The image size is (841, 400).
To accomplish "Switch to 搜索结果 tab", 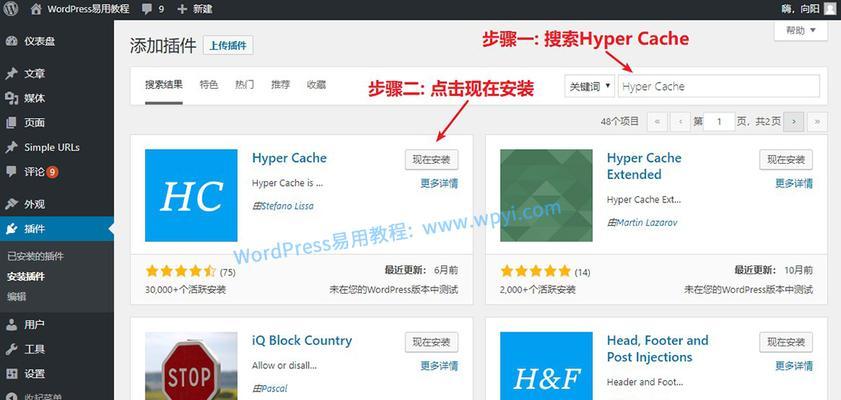I will (x=164, y=85).
